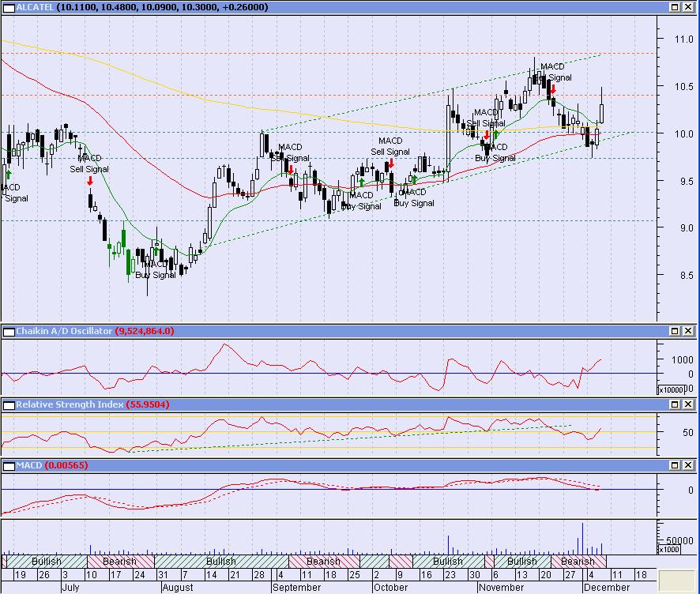Click the MACD Sell Signal label near July 10
700x594 pixels.
pyautogui.click(x=89, y=164)
